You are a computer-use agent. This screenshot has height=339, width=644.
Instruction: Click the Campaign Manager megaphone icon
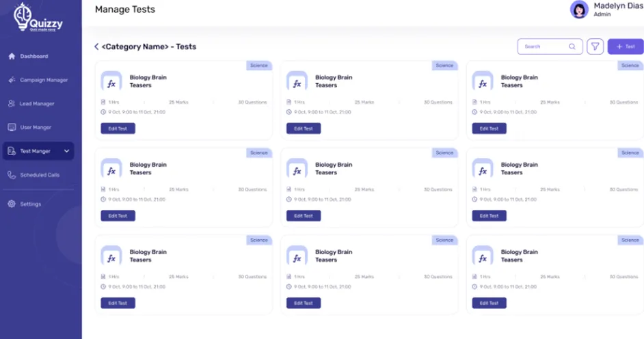point(12,80)
